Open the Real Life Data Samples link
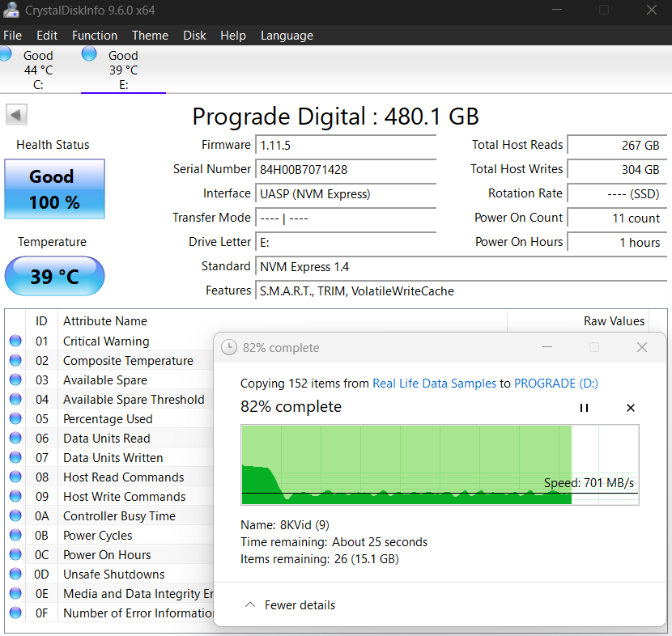This screenshot has height=636, width=672. [433, 384]
